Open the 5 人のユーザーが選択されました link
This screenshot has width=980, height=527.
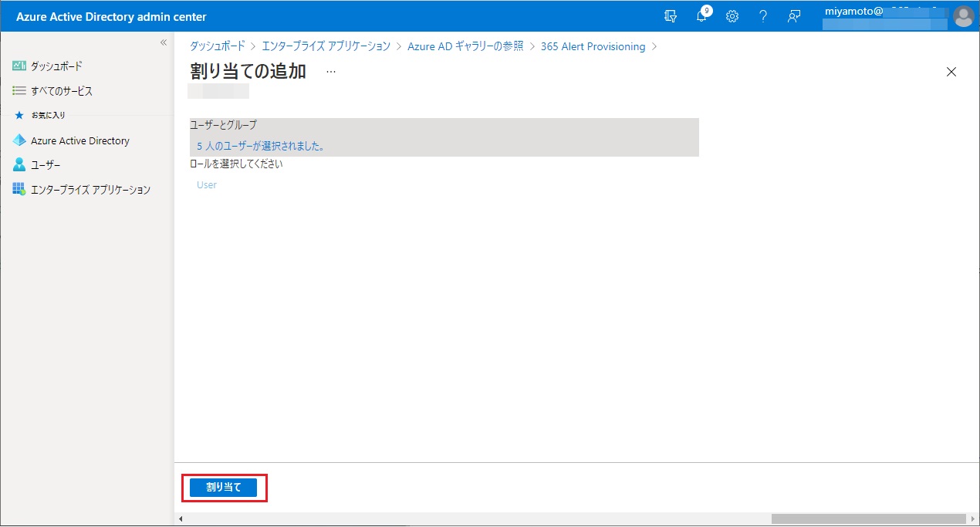[x=260, y=146]
